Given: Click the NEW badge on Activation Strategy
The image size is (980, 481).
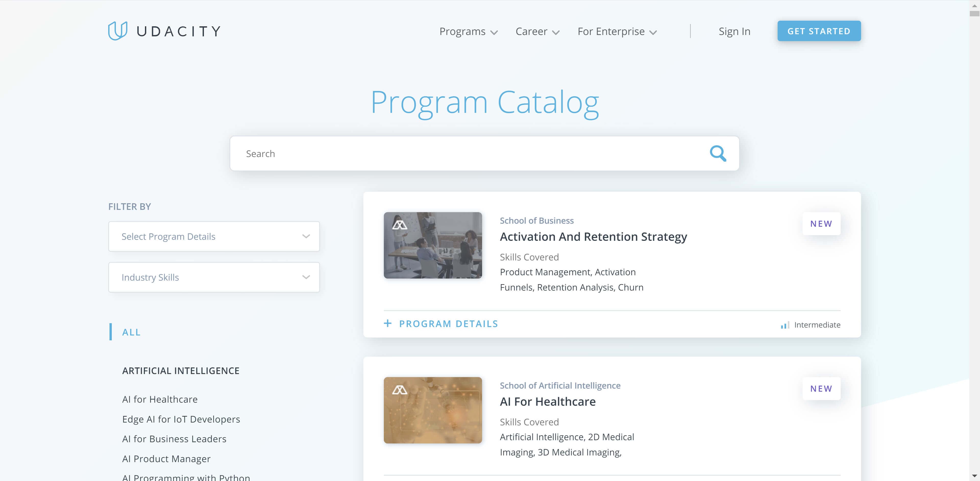Looking at the screenshot, I should click(821, 223).
